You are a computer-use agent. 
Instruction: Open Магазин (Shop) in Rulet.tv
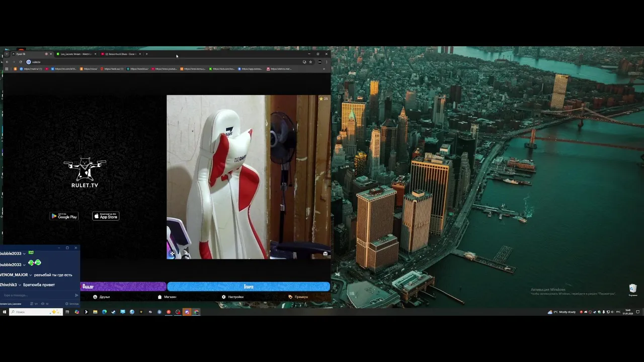[x=167, y=297]
